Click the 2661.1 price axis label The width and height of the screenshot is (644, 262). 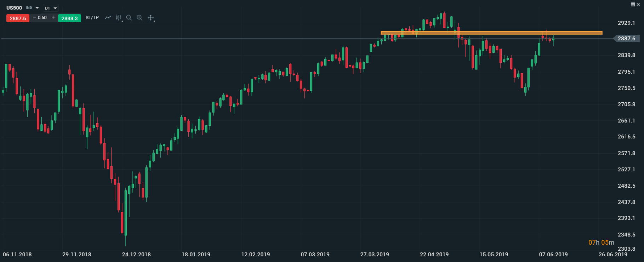(x=626, y=121)
